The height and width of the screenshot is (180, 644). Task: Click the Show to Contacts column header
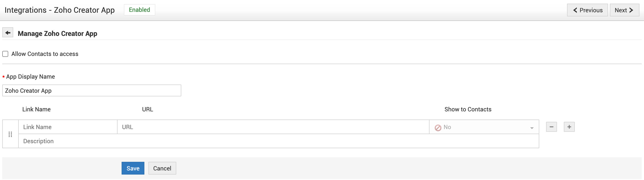click(468, 109)
